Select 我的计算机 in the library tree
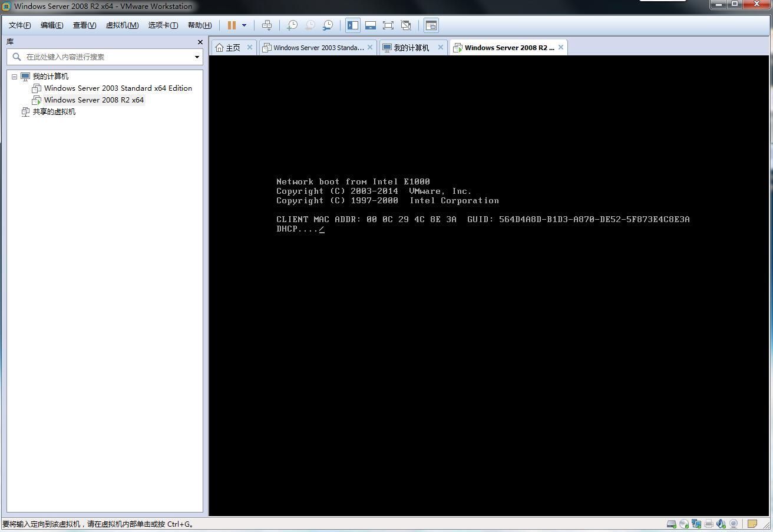 pos(51,77)
